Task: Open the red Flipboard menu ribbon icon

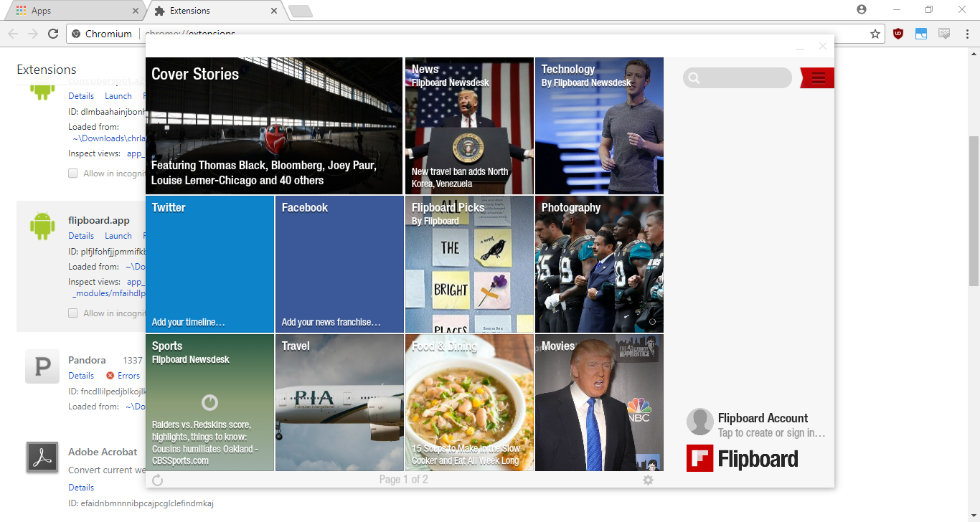Action: pyautogui.click(x=818, y=78)
